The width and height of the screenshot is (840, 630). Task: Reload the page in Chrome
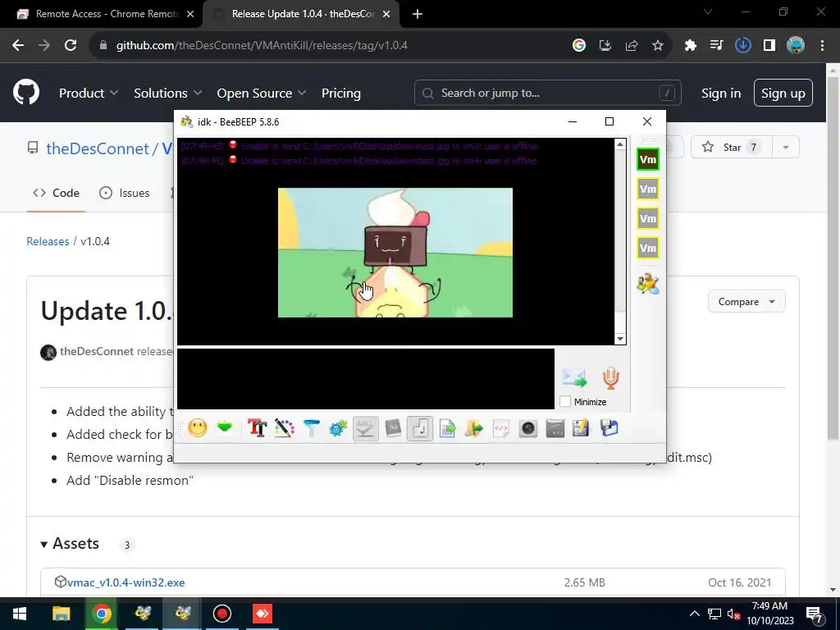click(x=71, y=46)
